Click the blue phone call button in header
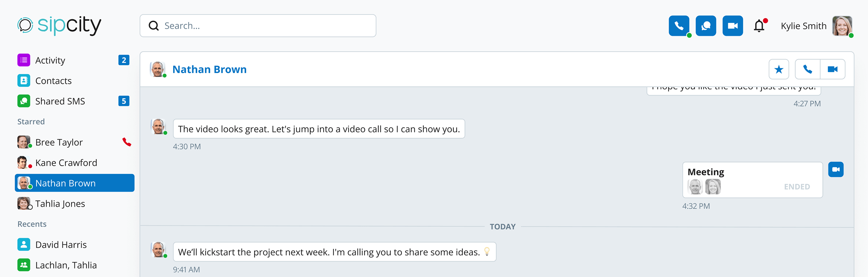This screenshot has width=868, height=277. pos(678,26)
